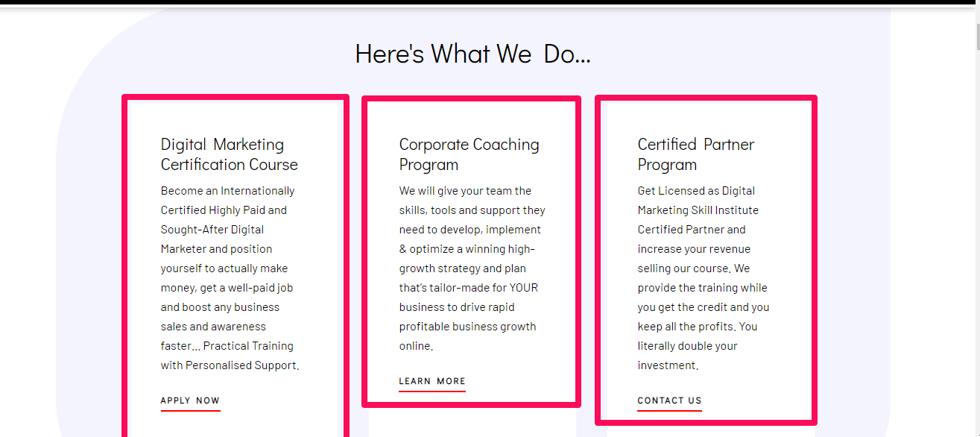Click "Become an Internationally" text line
This screenshot has width=980, height=437.
pos(227,191)
